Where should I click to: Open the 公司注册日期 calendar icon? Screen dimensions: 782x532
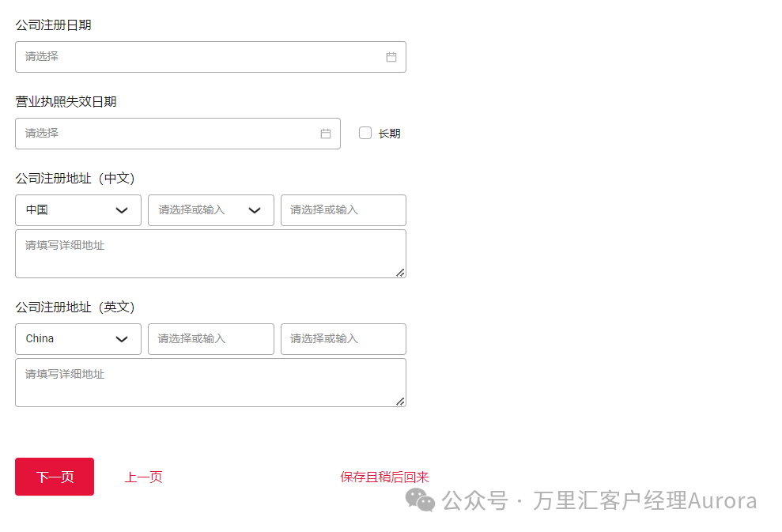(391, 56)
